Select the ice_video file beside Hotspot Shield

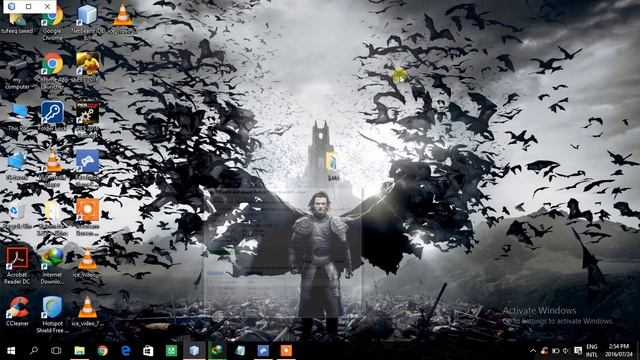[87, 311]
